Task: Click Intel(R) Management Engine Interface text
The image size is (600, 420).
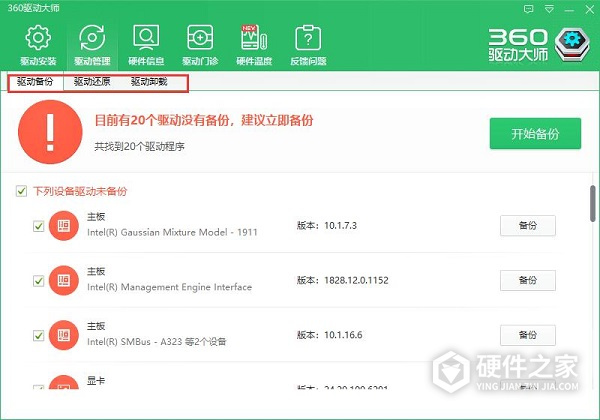Action: [170, 287]
